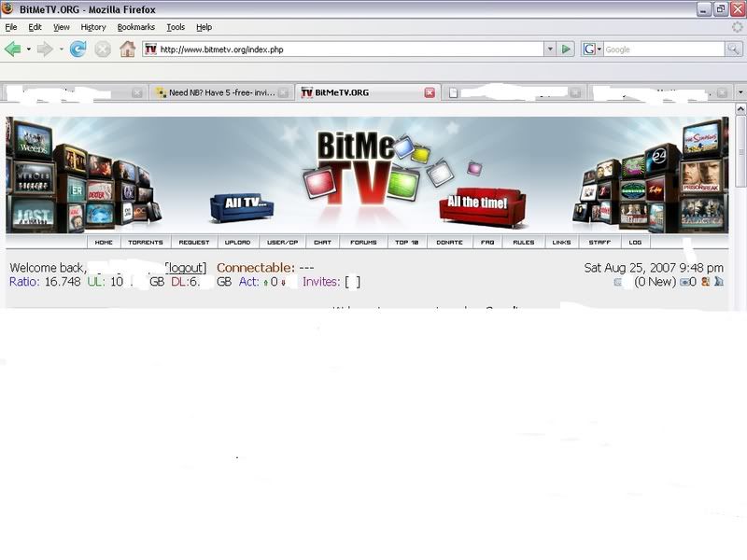Click the Firefox activity throbber icon
This screenshot has width=747, height=560.
click(x=738, y=27)
